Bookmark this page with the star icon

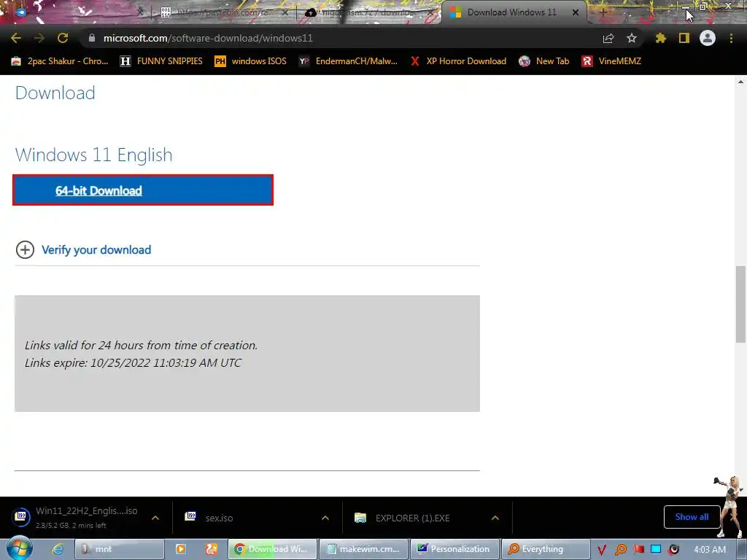(x=631, y=38)
